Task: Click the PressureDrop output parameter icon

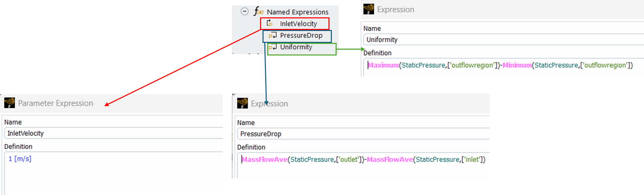Action: point(273,35)
